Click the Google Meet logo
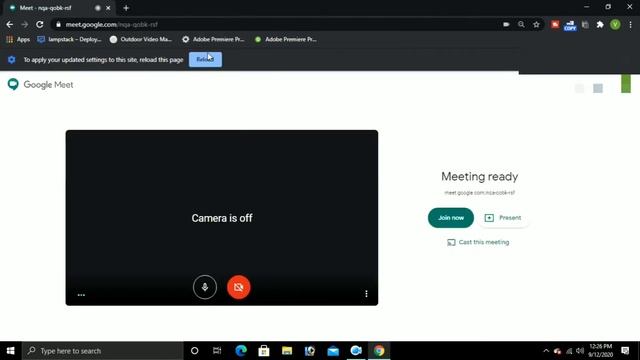The image size is (640, 360). (40, 84)
